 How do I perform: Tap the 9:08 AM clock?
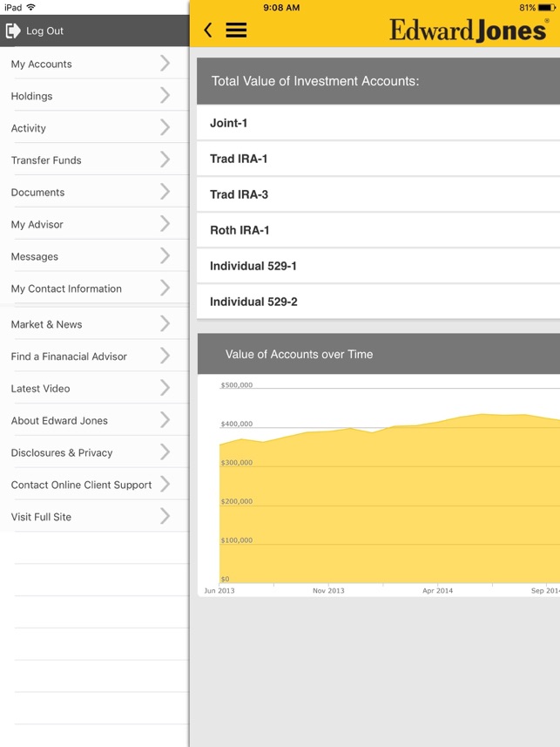coord(281,8)
